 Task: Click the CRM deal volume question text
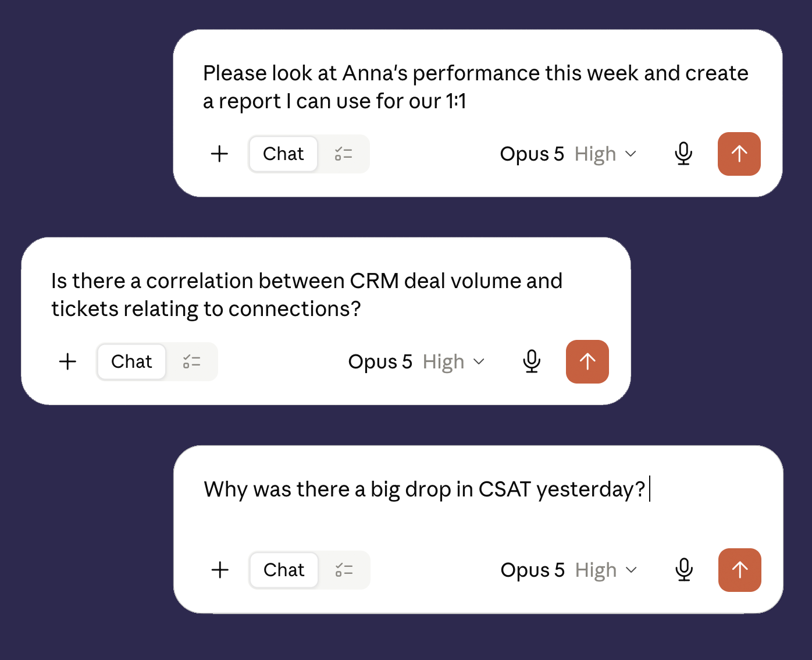pyautogui.click(x=307, y=295)
